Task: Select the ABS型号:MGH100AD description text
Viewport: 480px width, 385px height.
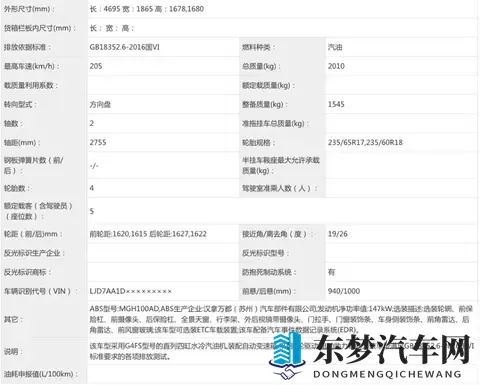Action: [281, 319]
